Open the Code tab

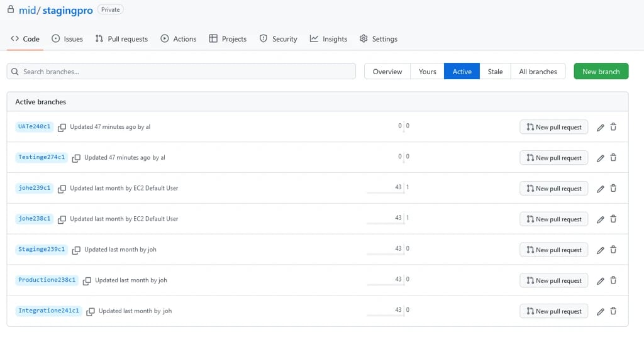tap(25, 39)
